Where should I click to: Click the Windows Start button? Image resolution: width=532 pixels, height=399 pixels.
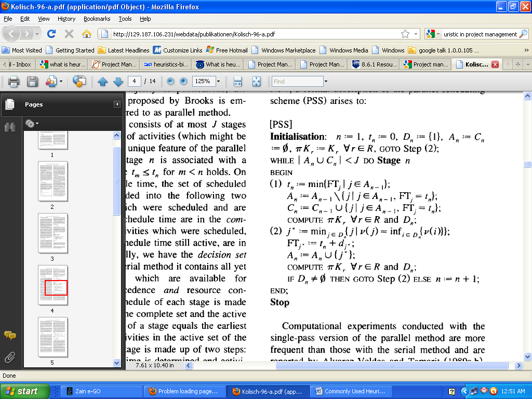point(21,391)
